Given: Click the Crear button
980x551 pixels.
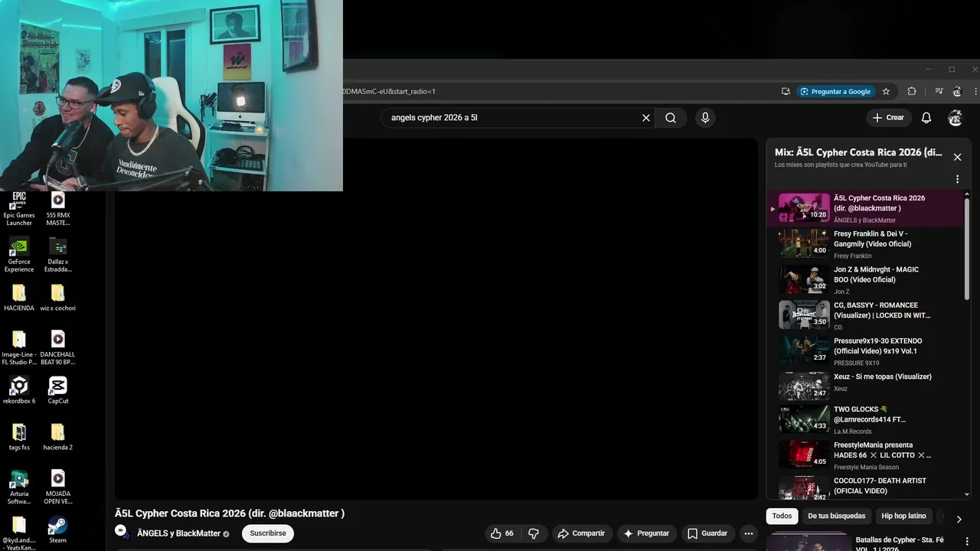Looking at the screenshot, I should pos(888,118).
